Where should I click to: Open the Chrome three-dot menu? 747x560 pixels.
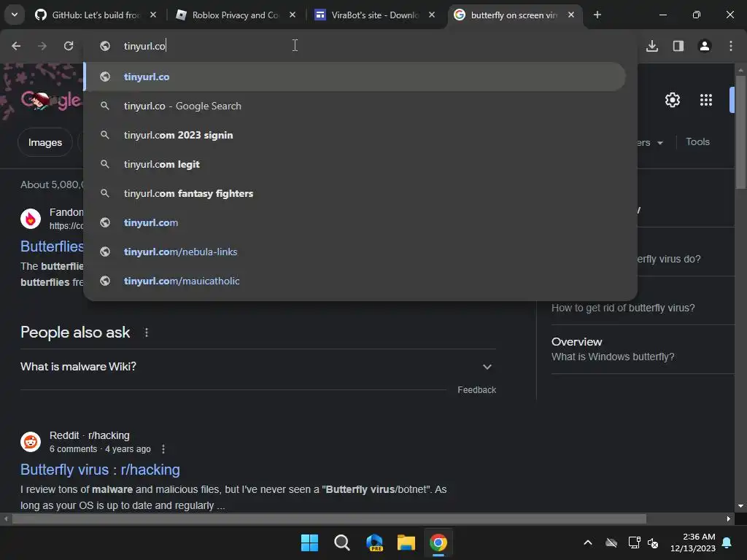(731, 46)
